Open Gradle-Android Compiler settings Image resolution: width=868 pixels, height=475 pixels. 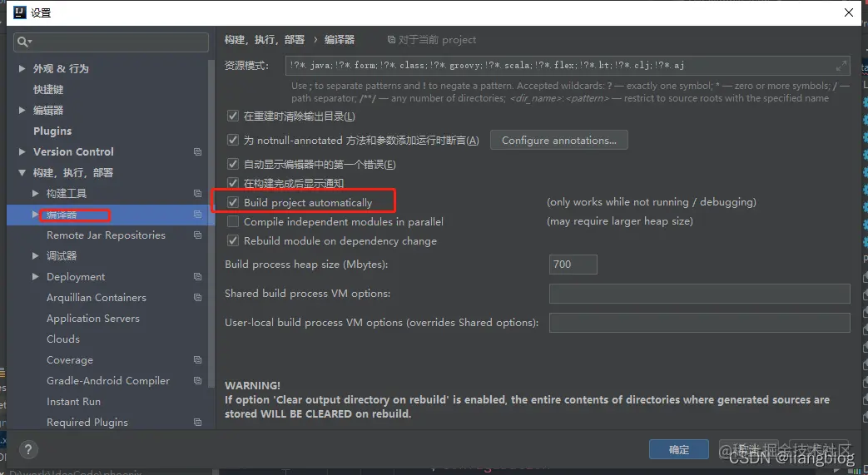[x=108, y=380]
